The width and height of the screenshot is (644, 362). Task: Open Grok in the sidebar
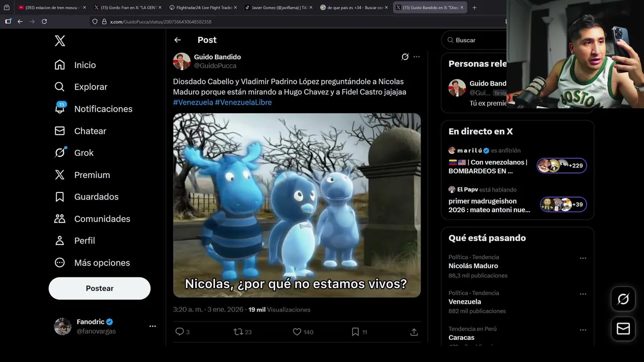pyautogui.click(x=74, y=152)
